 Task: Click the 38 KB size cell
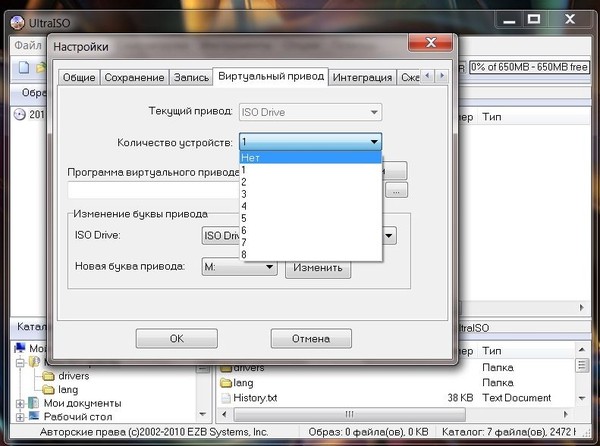(x=460, y=398)
